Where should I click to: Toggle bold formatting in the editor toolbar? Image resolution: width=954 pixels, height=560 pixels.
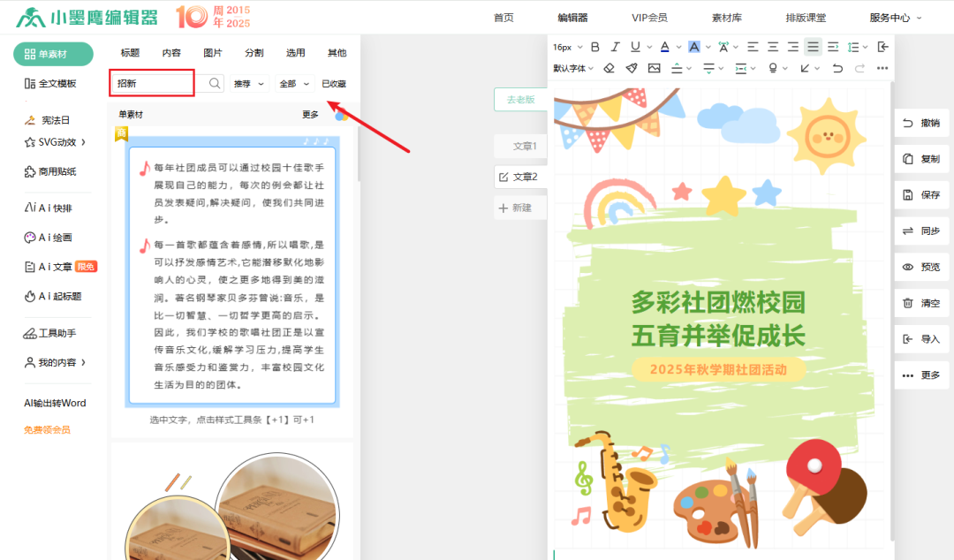(595, 47)
